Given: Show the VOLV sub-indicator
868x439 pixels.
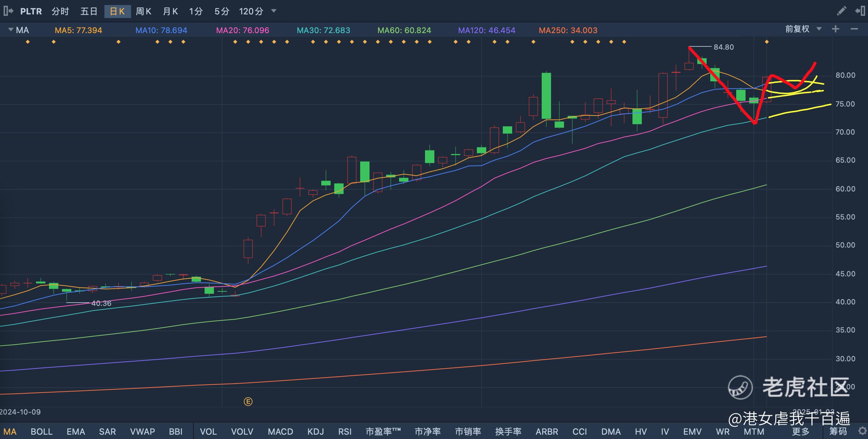Looking at the screenshot, I should click(x=242, y=431).
